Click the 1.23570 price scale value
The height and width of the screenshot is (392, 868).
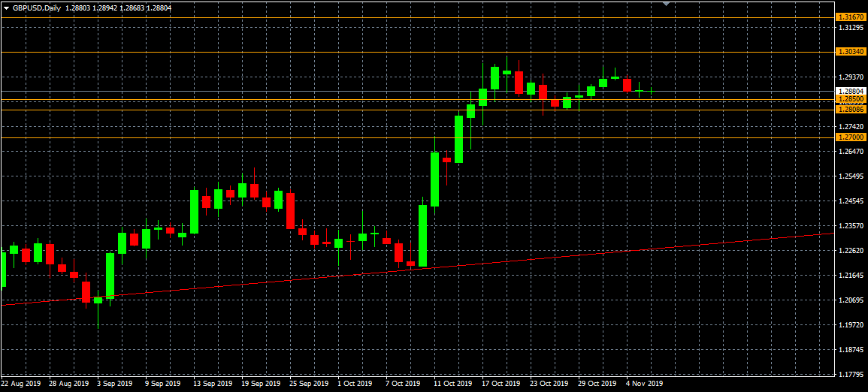pos(851,226)
